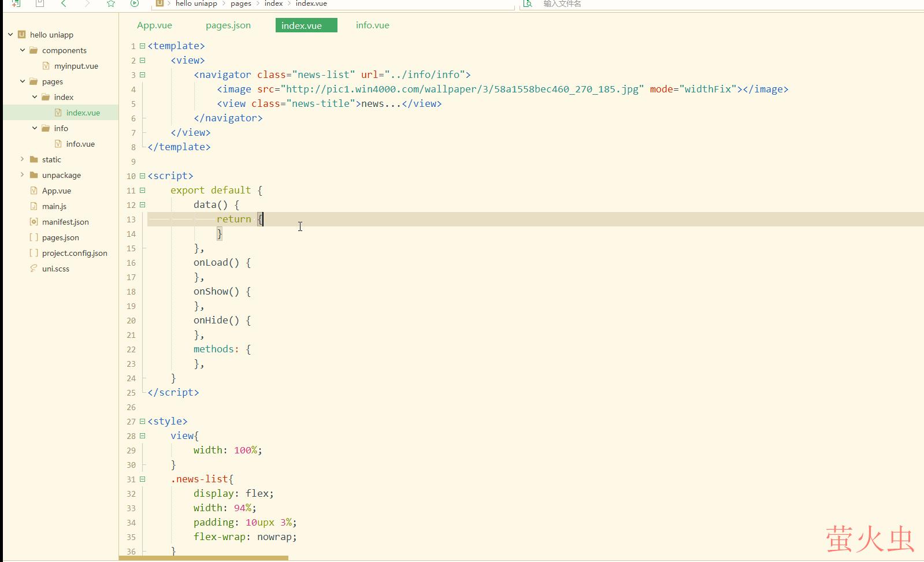Collapse the components folder

pyautogui.click(x=23, y=50)
